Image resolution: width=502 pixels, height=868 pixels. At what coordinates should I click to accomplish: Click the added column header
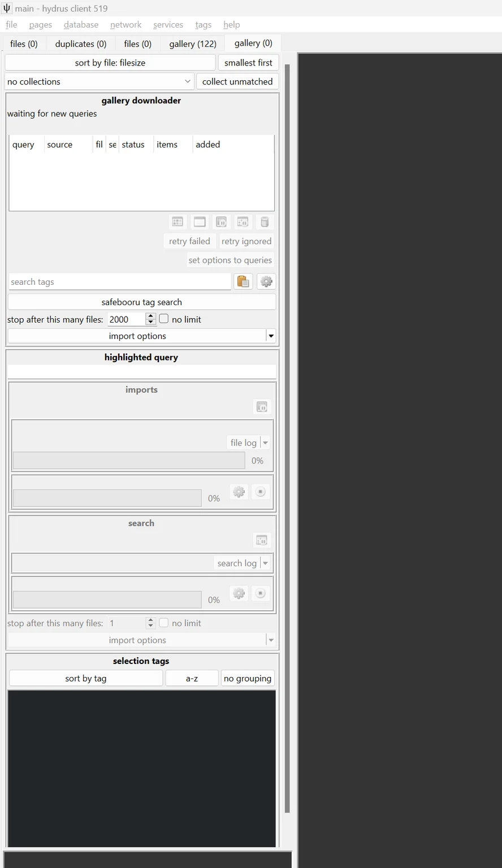pos(233,145)
